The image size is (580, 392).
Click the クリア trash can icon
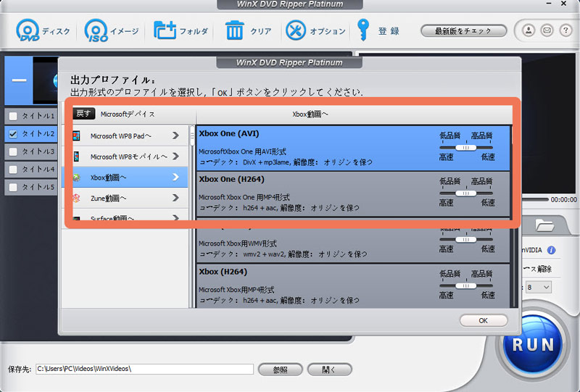click(x=235, y=30)
